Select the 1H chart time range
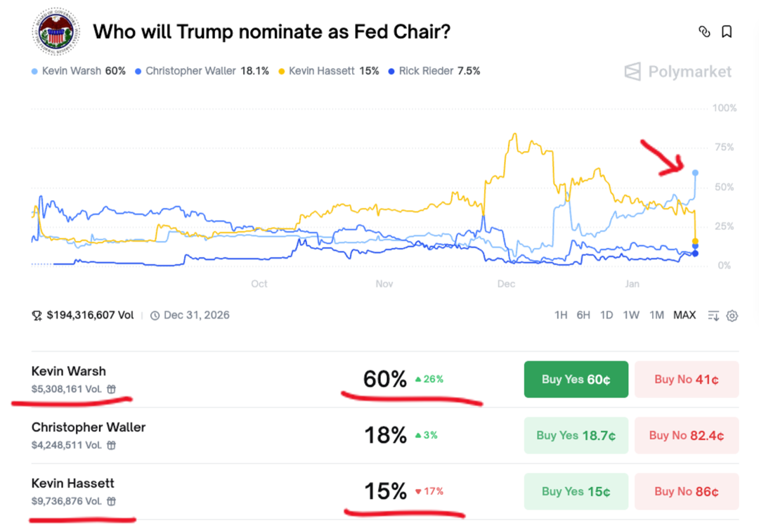The image size is (759, 532). pos(561,315)
